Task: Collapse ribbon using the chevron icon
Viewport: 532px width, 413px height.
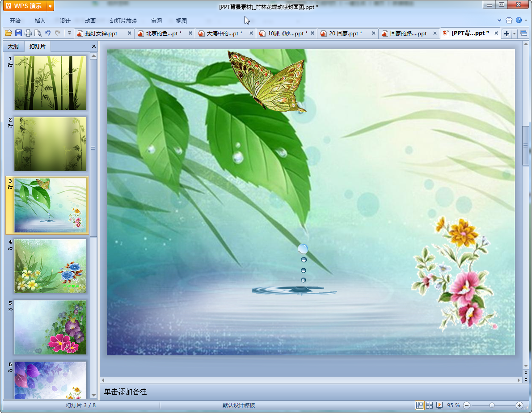Action: point(499,21)
